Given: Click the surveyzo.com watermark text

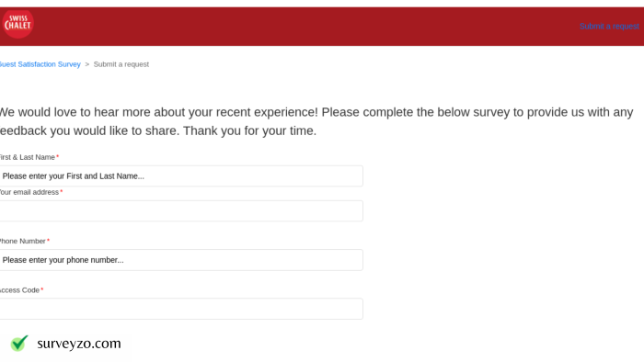Looking at the screenshot, I should [x=79, y=344].
